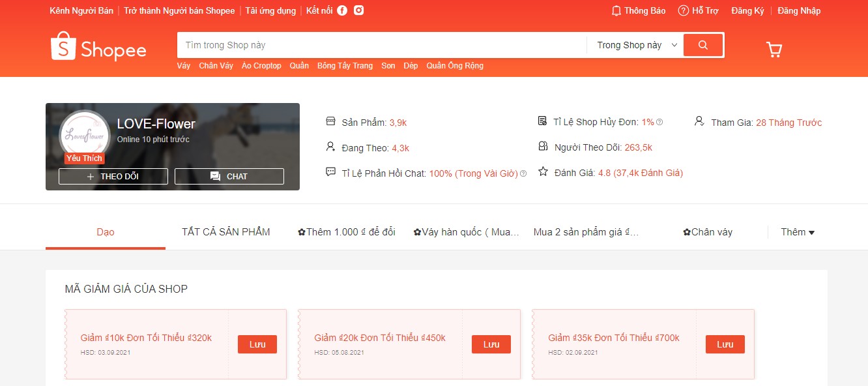This screenshot has height=386, width=868.
Task: Open the Váy hàn quốc tab
Action: [x=467, y=232]
